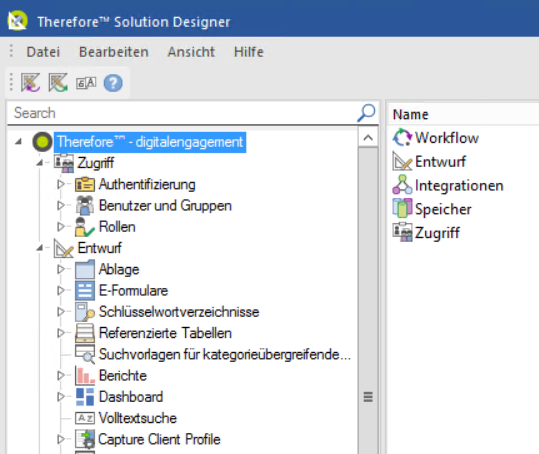Screen dimensions: 539x454
Task: Collapse the Zugriff tree node
Action: tap(40, 163)
